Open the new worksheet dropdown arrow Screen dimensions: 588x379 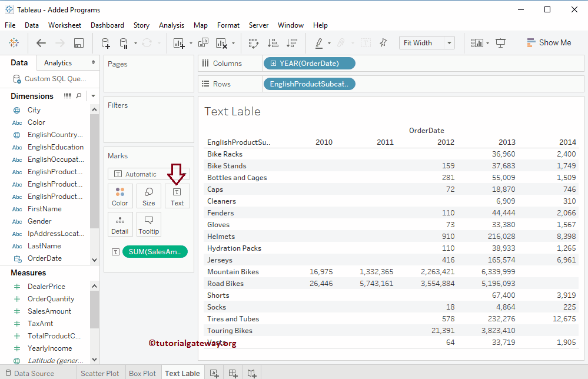point(191,43)
